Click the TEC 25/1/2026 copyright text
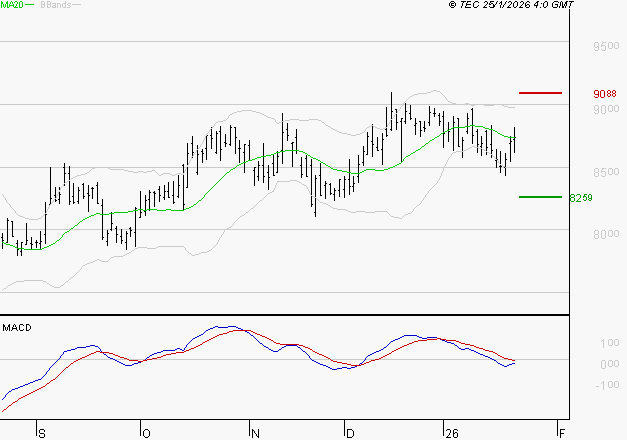The width and height of the screenshot is (627, 440). click(x=511, y=4)
